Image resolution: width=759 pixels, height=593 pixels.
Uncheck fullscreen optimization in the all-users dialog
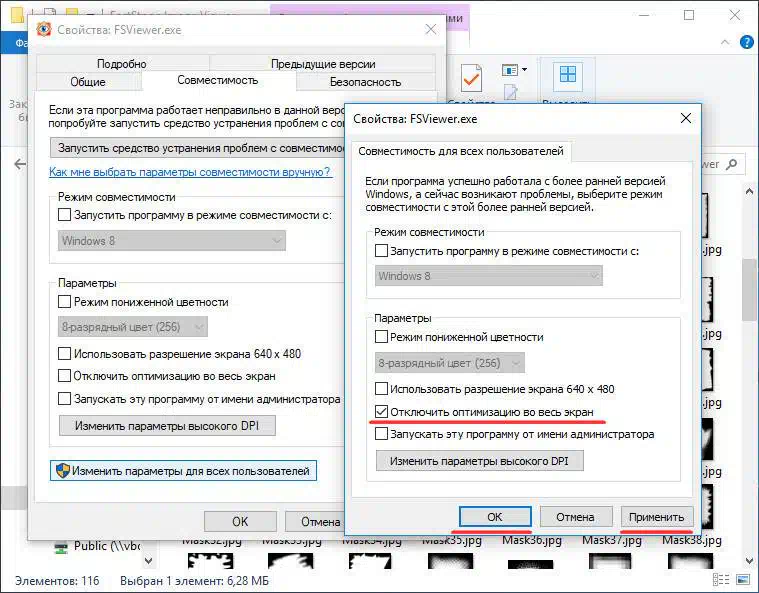point(381,412)
